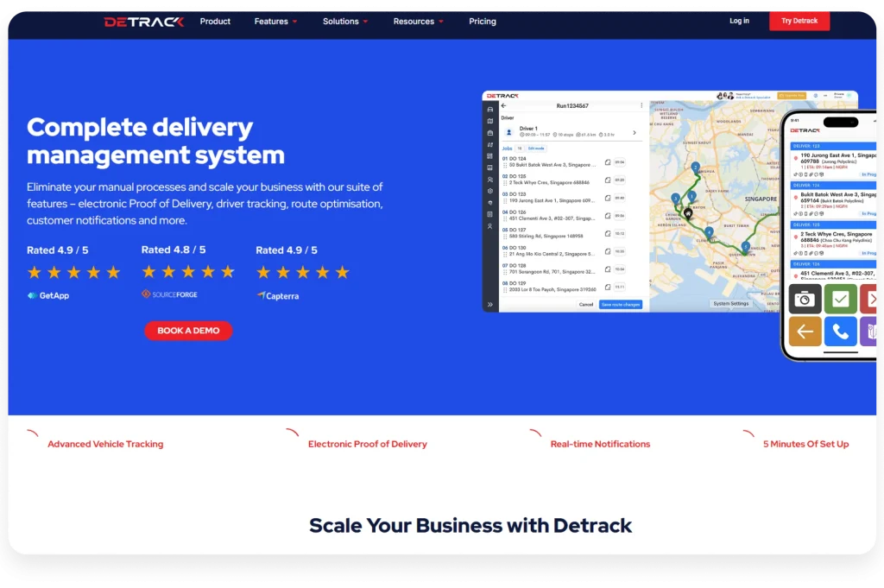
Task: Select job row 04 DO 126
Action: coord(565,215)
